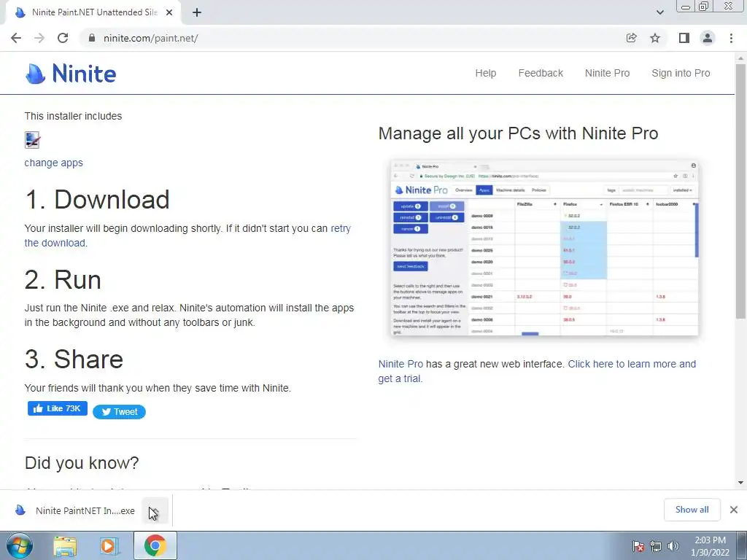Click the Ninite logo in header
The width and height of the screenshot is (747, 560).
pos(71,74)
